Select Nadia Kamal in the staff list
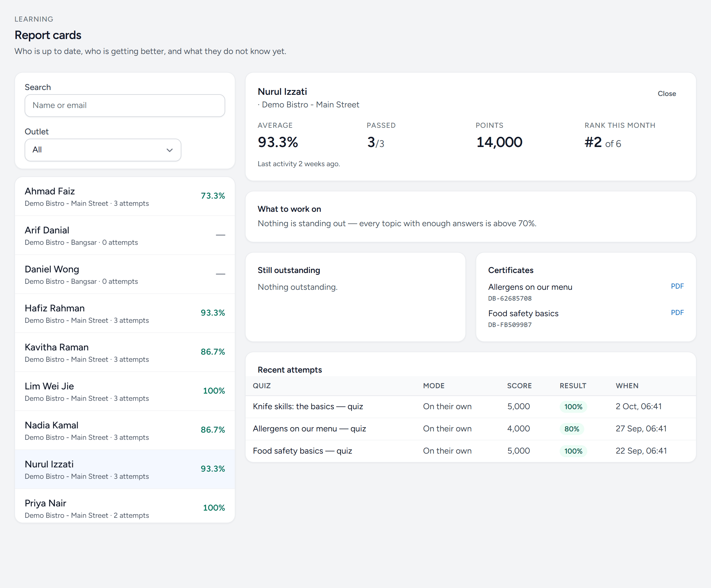The image size is (711, 588). pos(125,430)
